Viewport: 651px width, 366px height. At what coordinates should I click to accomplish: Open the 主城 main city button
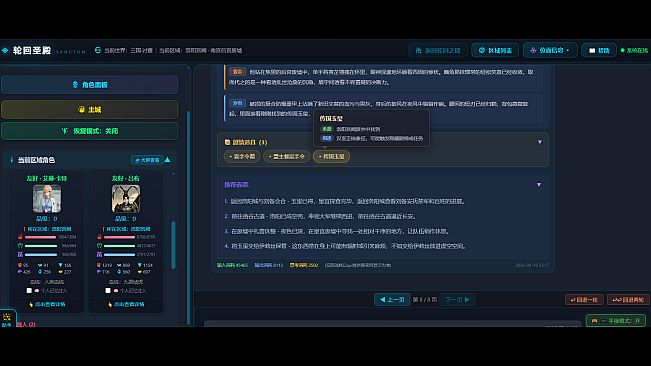(90, 110)
